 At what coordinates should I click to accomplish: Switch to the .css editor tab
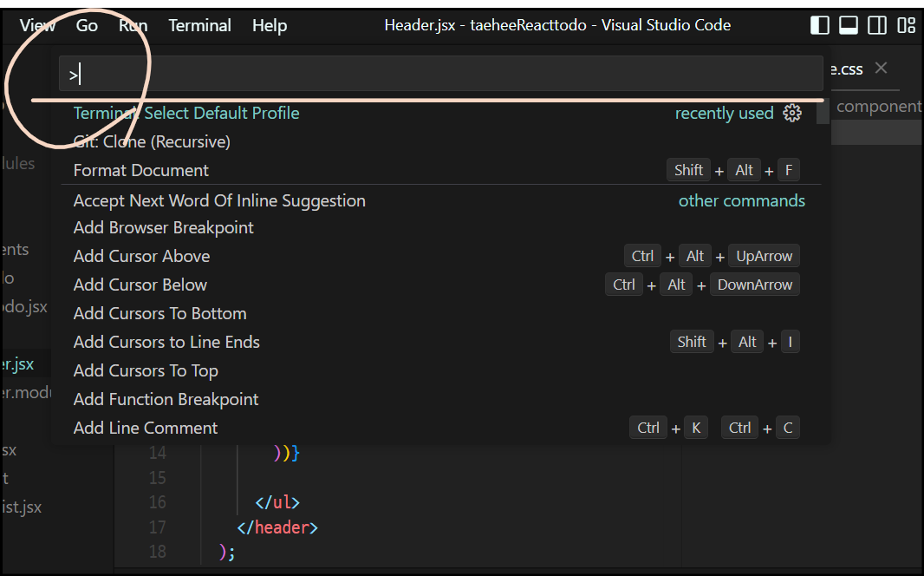tap(847, 69)
